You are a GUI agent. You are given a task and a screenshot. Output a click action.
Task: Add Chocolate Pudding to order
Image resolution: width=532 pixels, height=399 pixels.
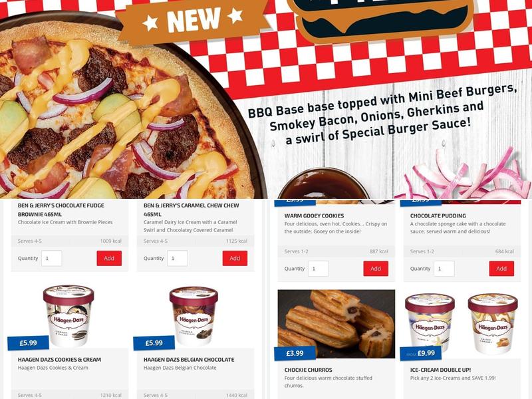click(x=501, y=269)
